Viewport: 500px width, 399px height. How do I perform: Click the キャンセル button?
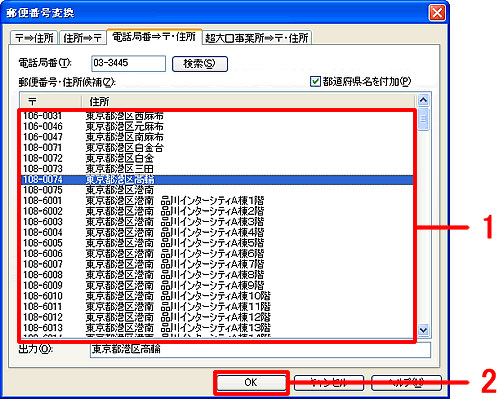click(x=329, y=383)
